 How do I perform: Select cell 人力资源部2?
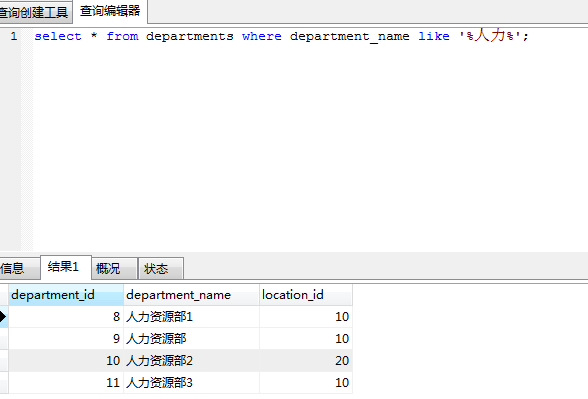tap(191, 361)
